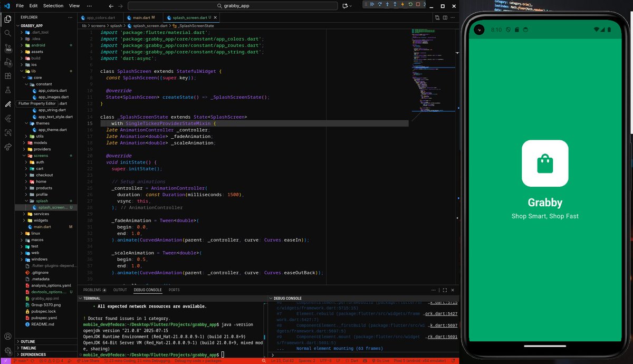Switch to the PORTS panel tab

coord(174,290)
